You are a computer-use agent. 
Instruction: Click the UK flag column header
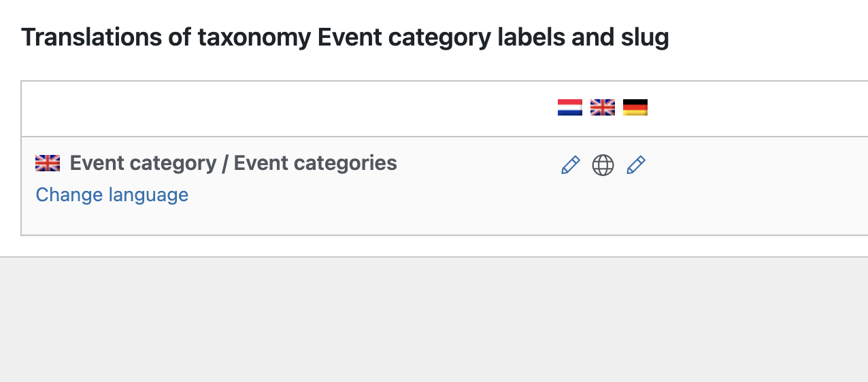[603, 107]
